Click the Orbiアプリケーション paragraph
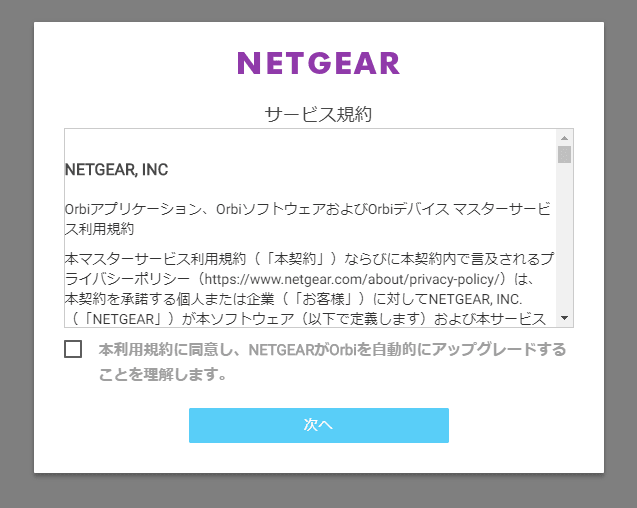 point(300,209)
